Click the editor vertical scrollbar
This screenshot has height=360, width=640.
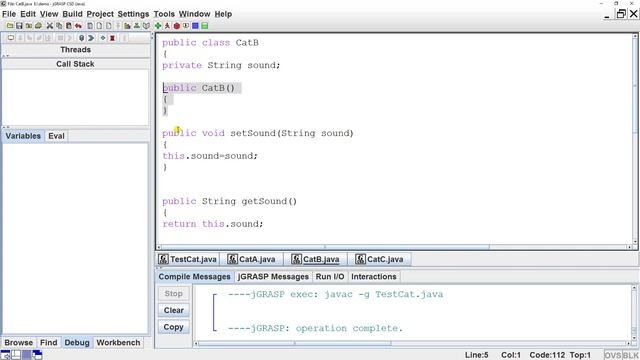635,139
